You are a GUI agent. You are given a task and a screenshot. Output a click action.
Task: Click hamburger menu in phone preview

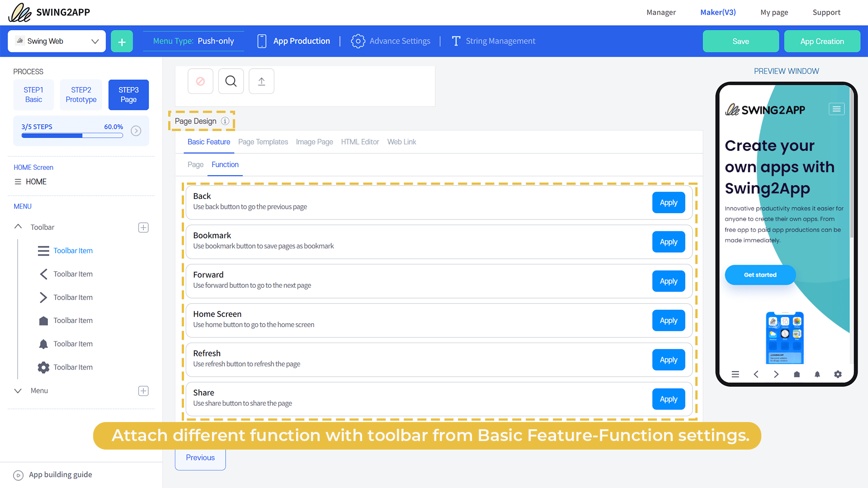click(x=836, y=109)
